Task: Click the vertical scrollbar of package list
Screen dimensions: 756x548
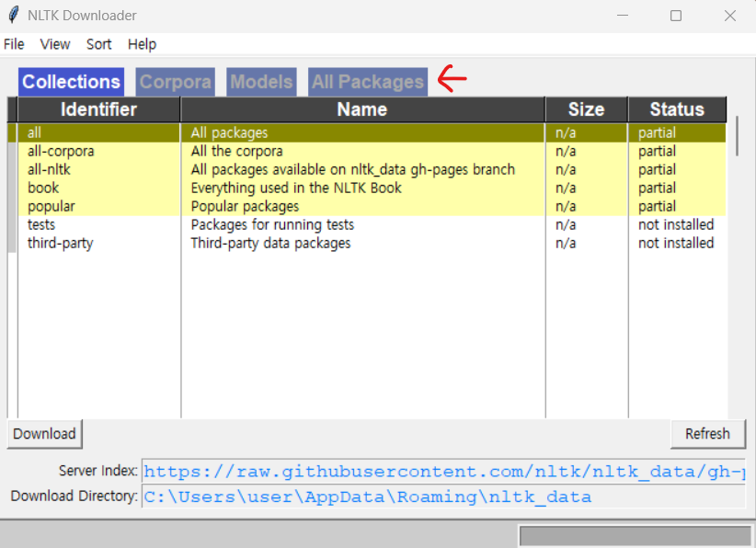Action: coord(737,136)
